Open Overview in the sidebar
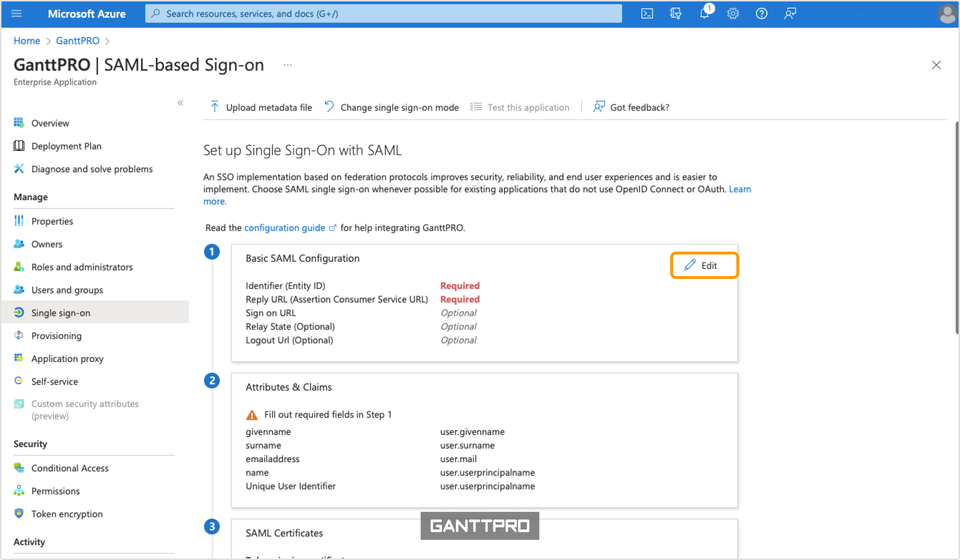The height and width of the screenshot is (560, 960). 50,123
